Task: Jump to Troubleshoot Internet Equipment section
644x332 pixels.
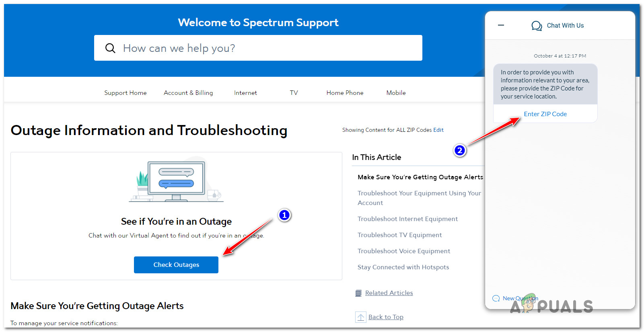Action: click(x=407, y=219)
